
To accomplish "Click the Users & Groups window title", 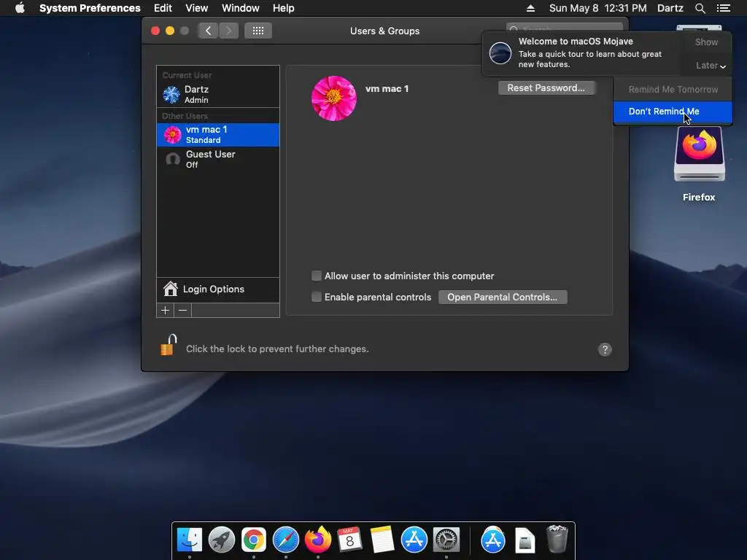I will (x=384, y=31).
